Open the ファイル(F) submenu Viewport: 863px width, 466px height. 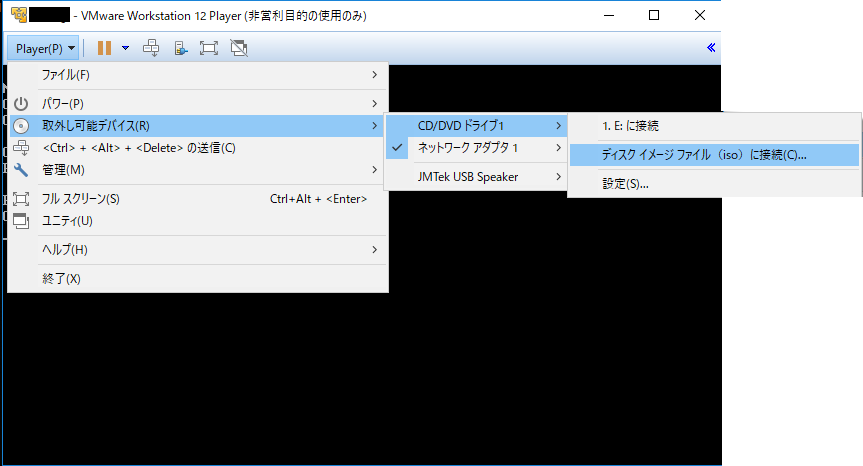(198, 75)
